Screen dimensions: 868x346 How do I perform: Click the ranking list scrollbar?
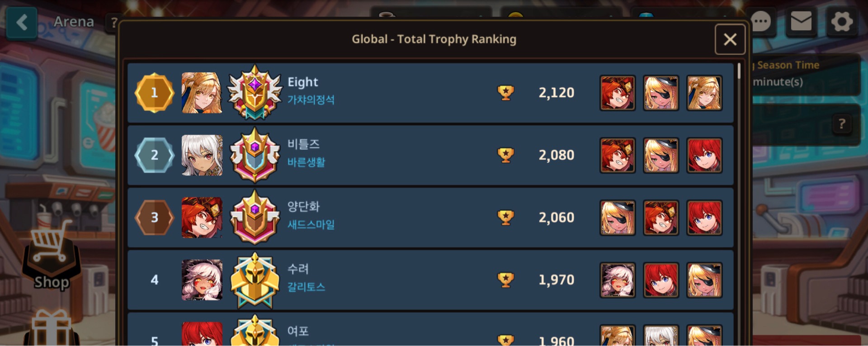pos(739,71)
